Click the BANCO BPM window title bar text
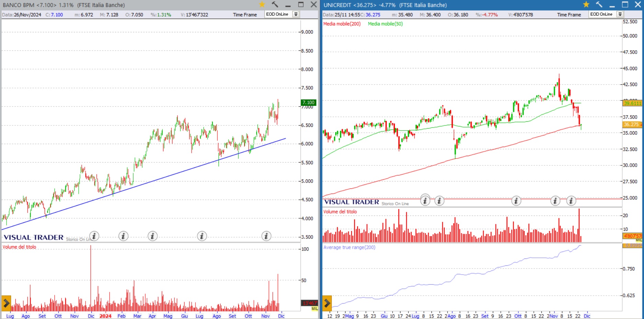This screenshot has width=644, height=319. click(x=64, y=5)
